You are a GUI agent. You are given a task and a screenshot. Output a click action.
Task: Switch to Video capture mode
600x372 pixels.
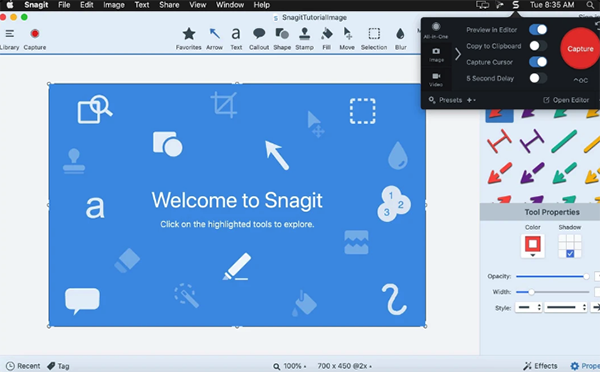coord(436,79)
